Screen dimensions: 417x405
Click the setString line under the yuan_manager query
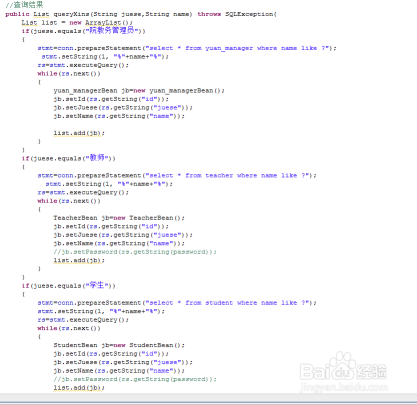pos(105,57)
